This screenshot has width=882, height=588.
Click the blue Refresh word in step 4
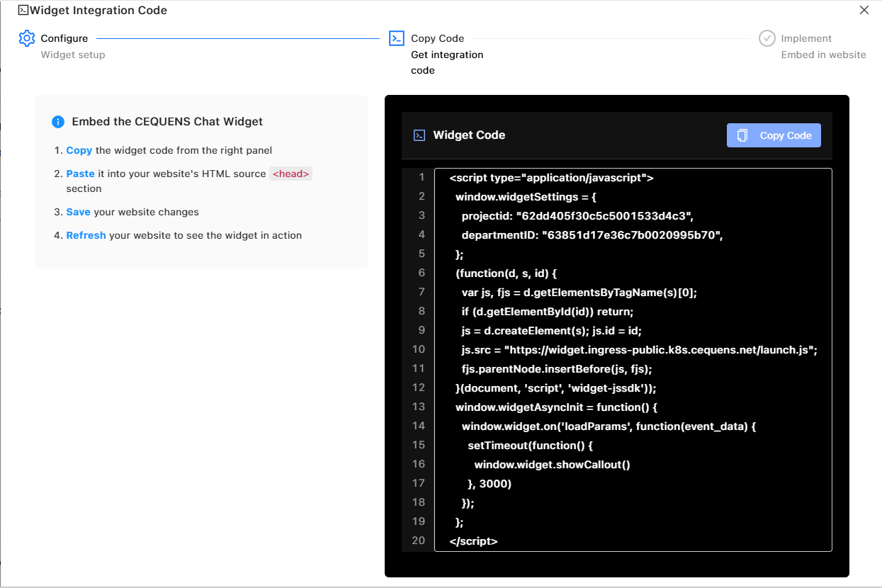point(86,235)
